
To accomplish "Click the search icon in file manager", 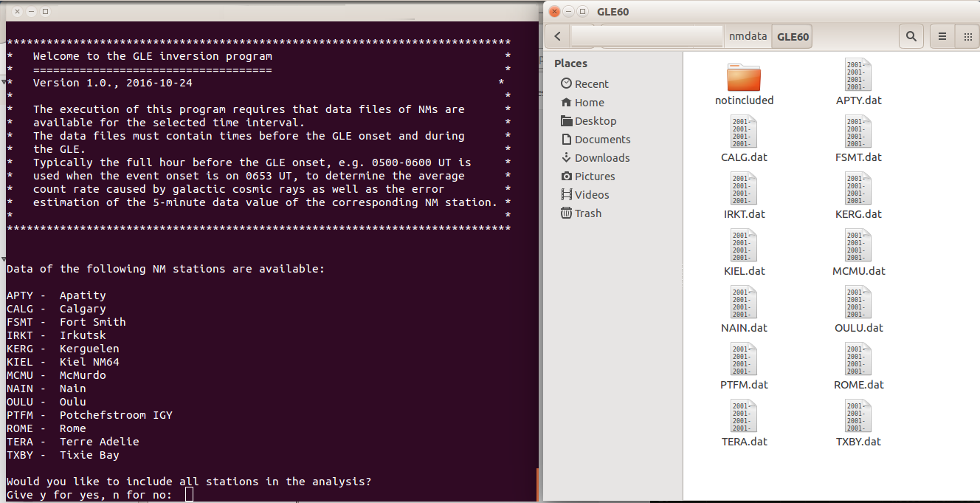I will pos(911,36).
